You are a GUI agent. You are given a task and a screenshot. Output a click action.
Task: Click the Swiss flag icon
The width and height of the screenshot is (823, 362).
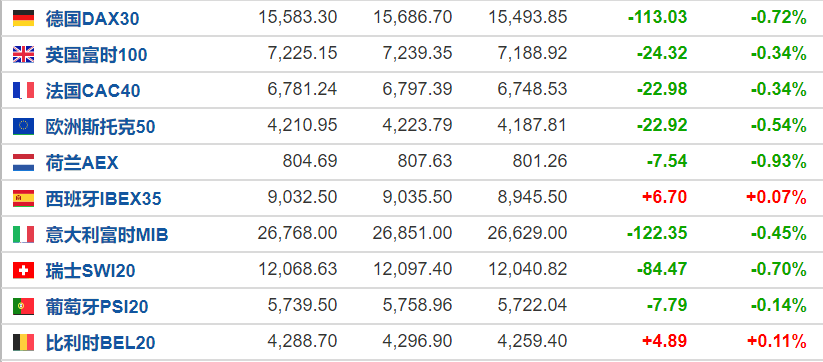24,271
